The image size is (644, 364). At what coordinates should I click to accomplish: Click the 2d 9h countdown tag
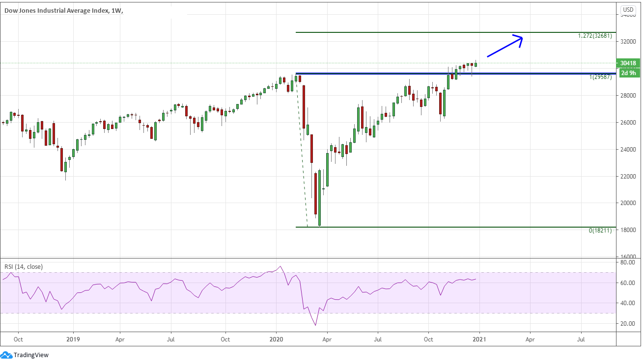pyautogui.click(x=628, y=73)
